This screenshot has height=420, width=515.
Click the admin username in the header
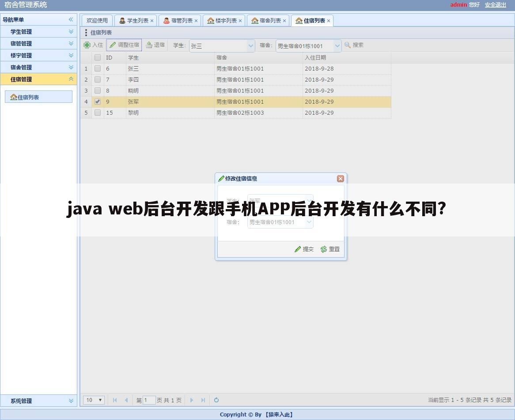458,4
